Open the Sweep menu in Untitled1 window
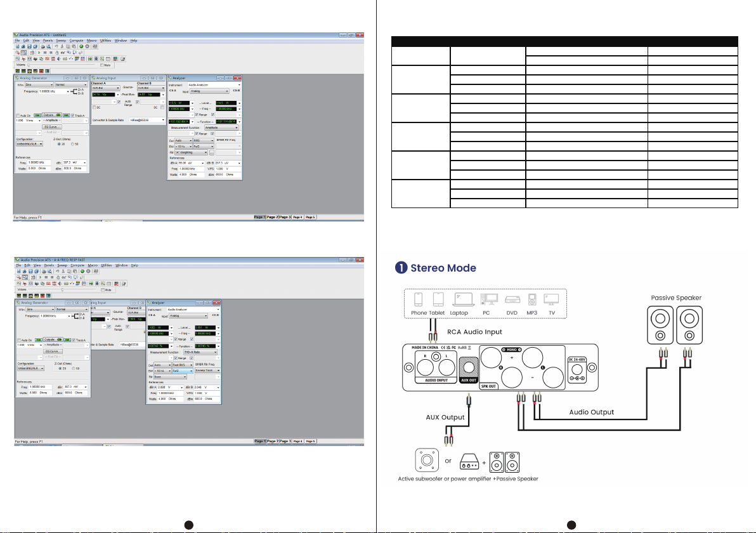 pyautogui.click(x=60, y=40)
